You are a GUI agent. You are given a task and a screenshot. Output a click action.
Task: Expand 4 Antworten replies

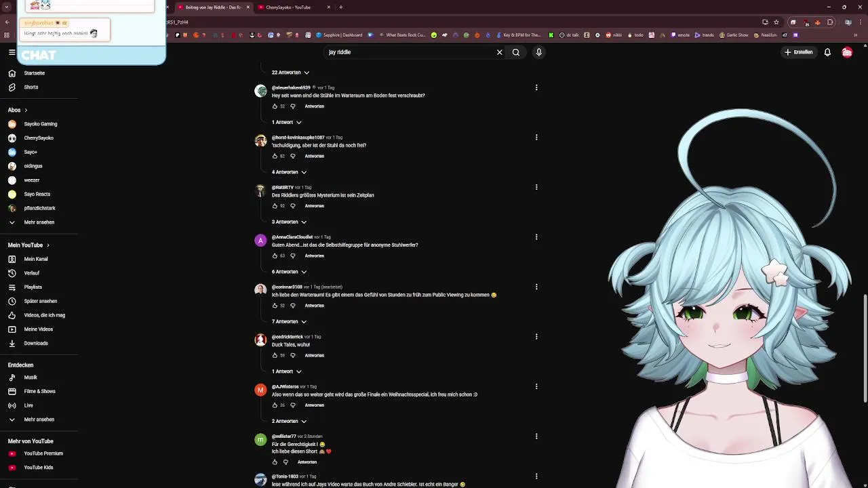[x=289, y=172]
